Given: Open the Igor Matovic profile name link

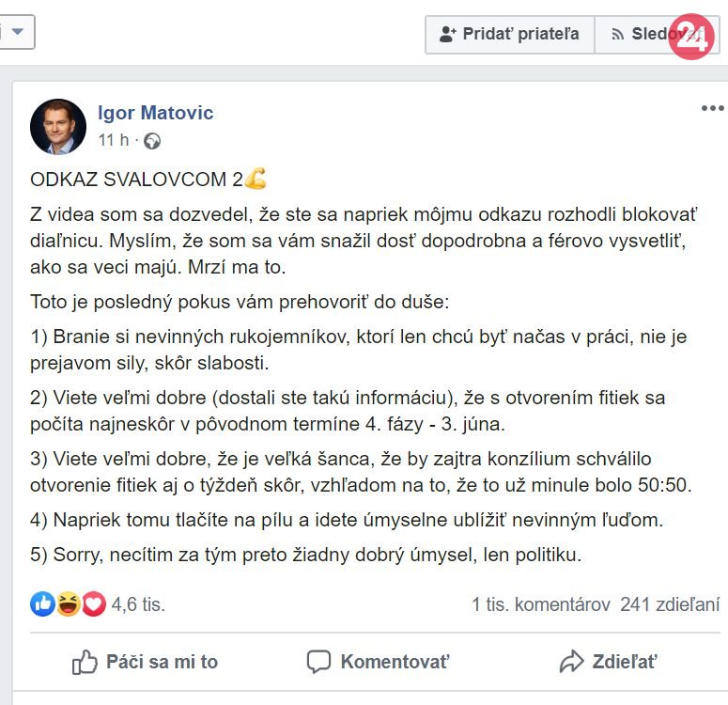Looking at the screenshot, I should [x=156, y=113].
